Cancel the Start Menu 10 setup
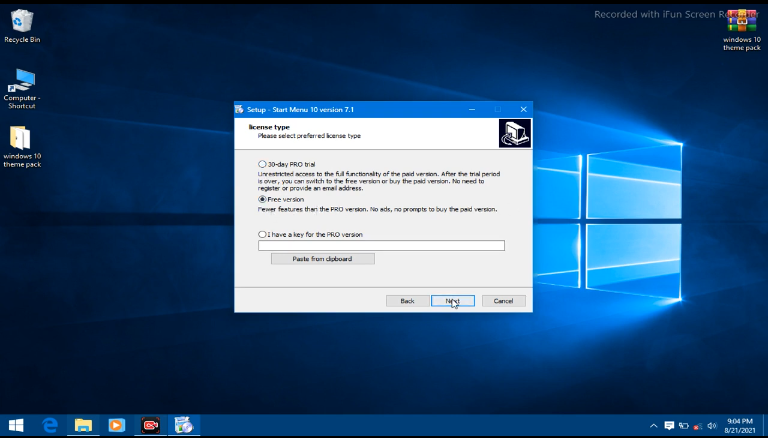Screen dimensions: 768x438 click(504, 301)
